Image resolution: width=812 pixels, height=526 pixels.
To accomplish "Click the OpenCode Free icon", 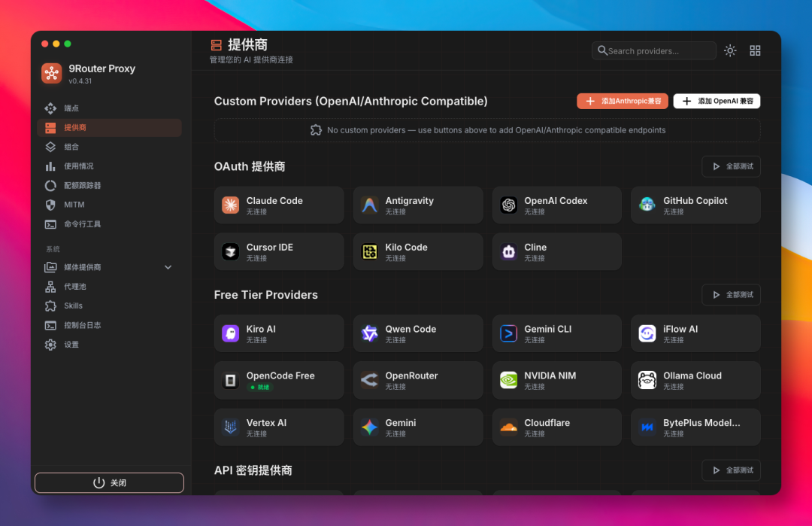I will tap(231, 380).
